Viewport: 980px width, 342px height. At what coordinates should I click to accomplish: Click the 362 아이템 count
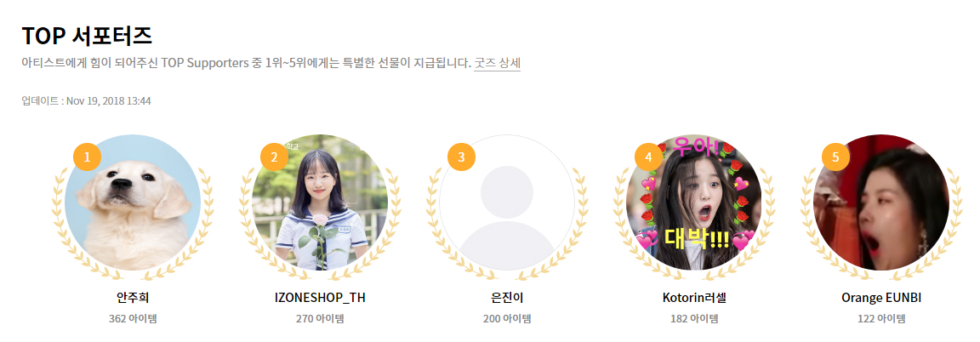coord(133,318)
